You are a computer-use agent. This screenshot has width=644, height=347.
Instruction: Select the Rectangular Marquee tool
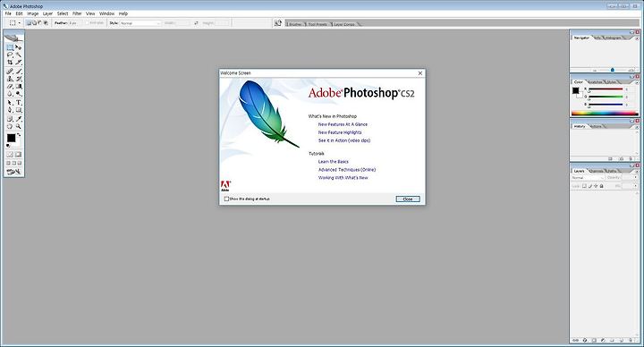(10, 47)
